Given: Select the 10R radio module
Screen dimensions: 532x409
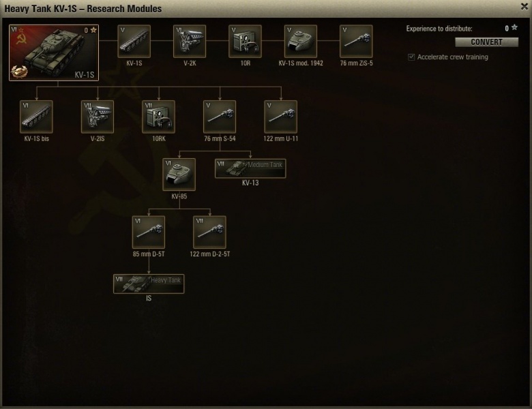Looking at the screenshot, I should (245, 41).
